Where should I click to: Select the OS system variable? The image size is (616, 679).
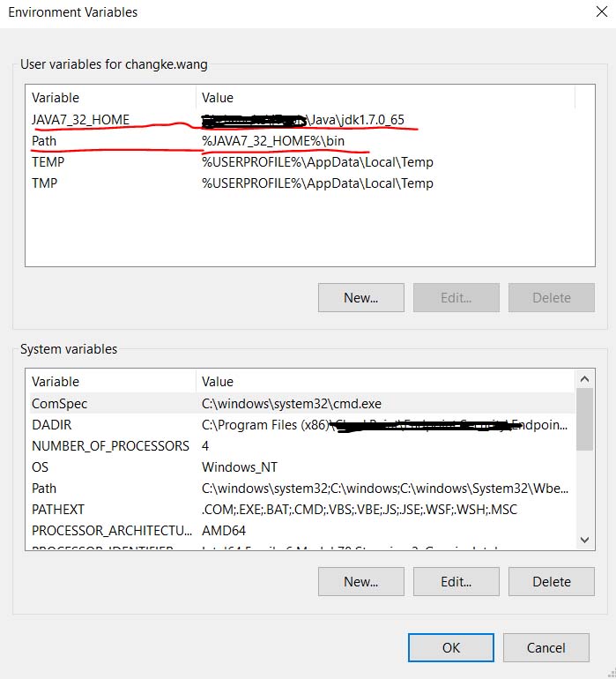click(x=40, y=467)
